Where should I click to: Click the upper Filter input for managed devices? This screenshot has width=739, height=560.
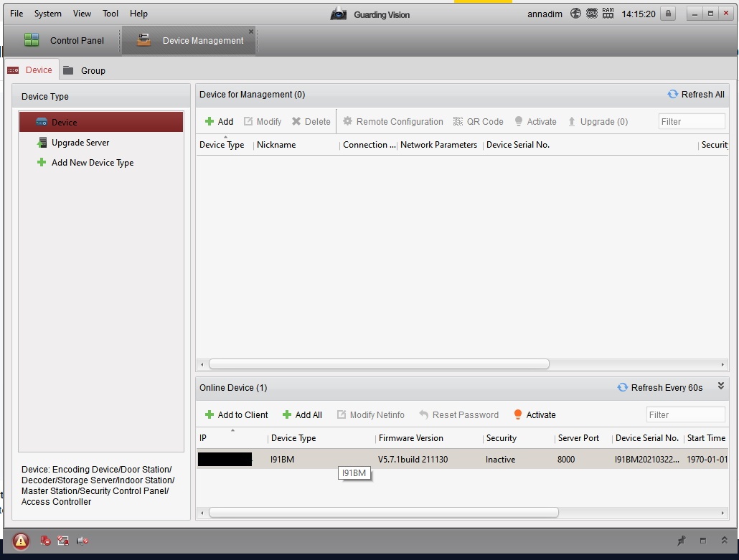click(692, 121)
